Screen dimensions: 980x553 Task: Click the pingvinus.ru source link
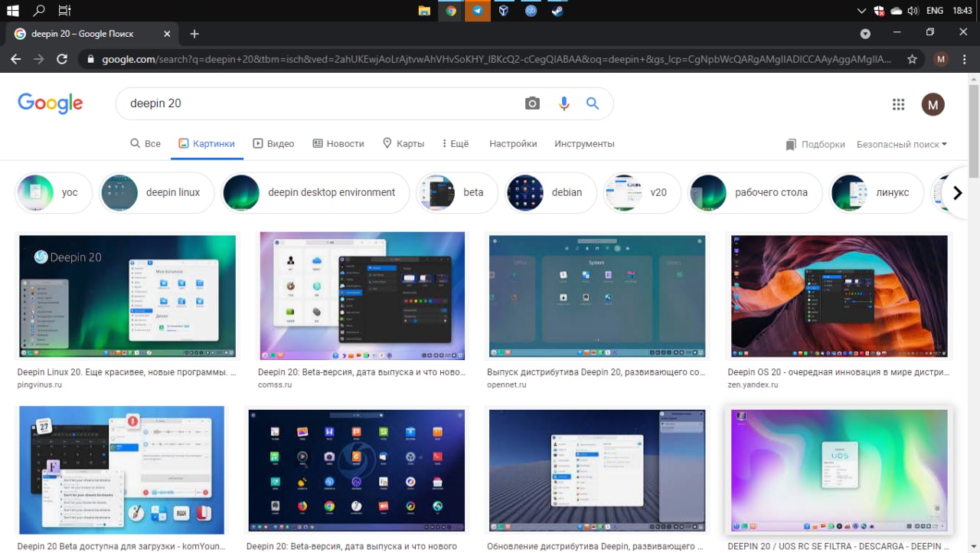coord(39,384)
